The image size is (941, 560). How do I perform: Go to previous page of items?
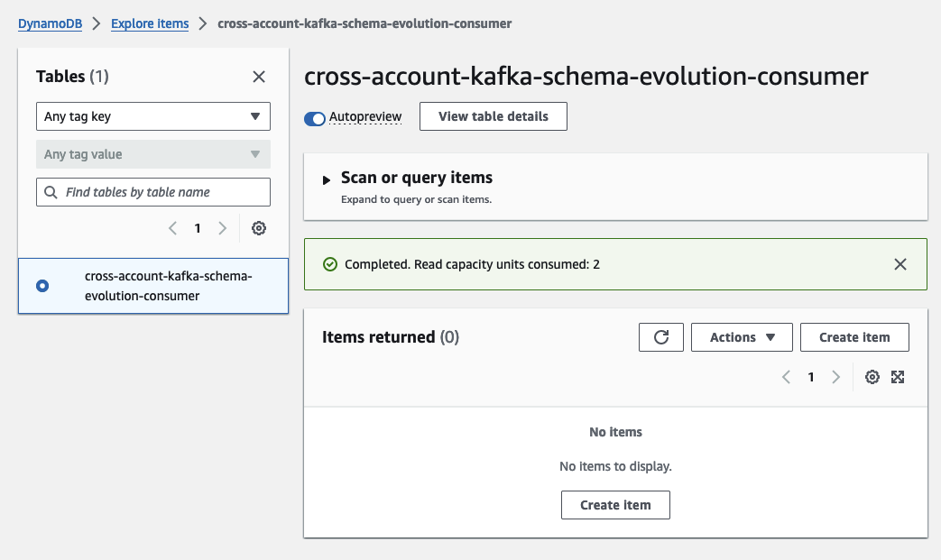[x=785, y=377]
